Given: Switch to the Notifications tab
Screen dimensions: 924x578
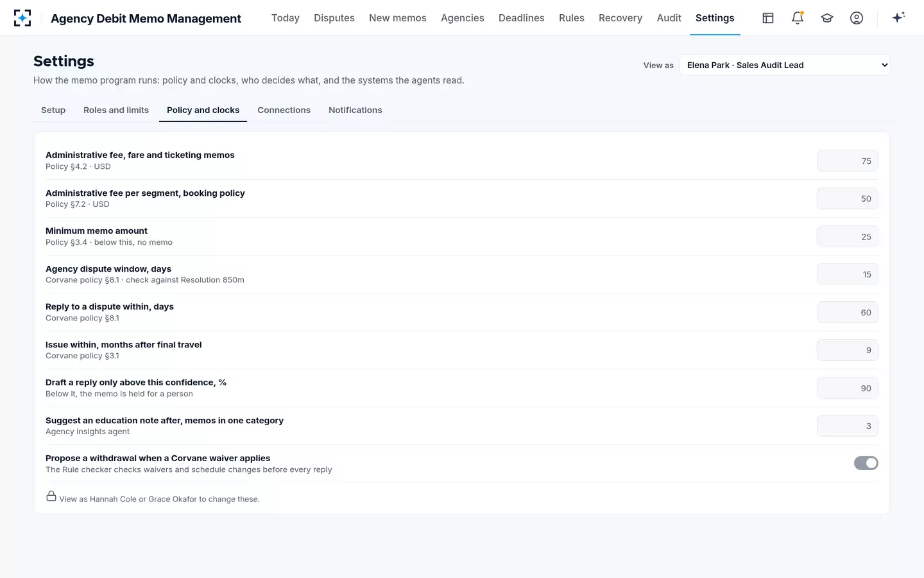Looking at the screenshot, I should [x=355, y=110].
